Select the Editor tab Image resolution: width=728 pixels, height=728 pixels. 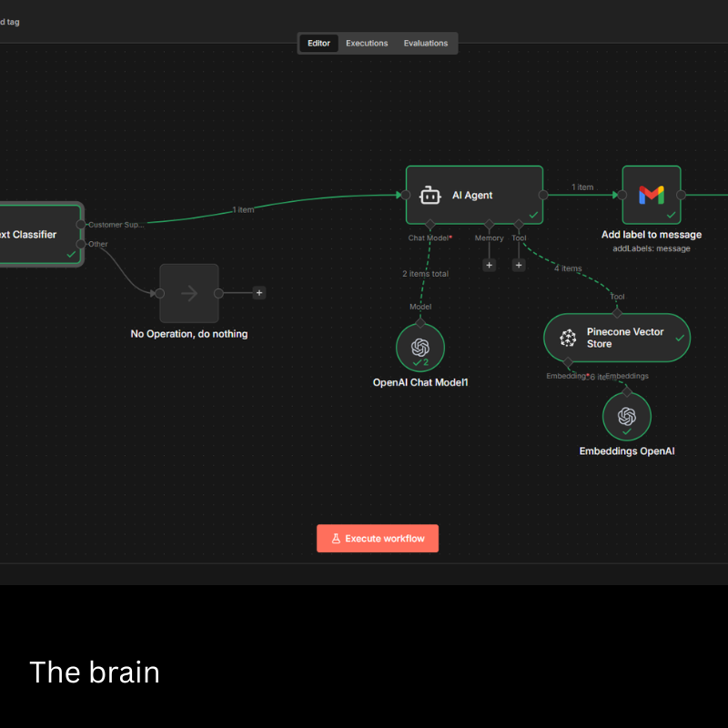318,44
